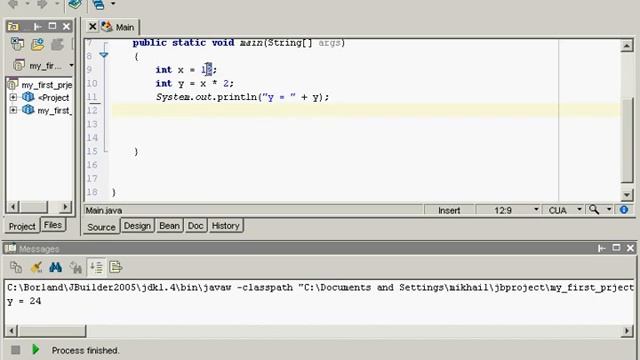This screenshot has width=640, height=360.
Task: Click the editor vertical scrollbar thumb
Action: coord(627,140)
